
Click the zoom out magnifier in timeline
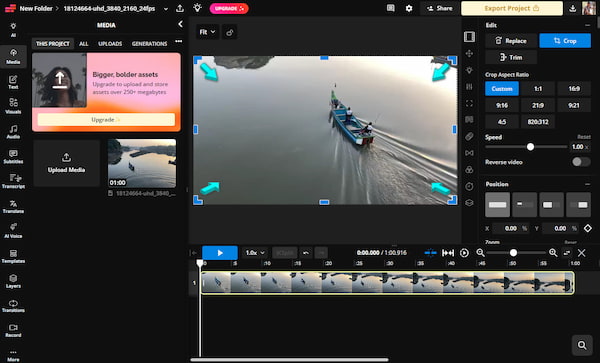(480, 252)
